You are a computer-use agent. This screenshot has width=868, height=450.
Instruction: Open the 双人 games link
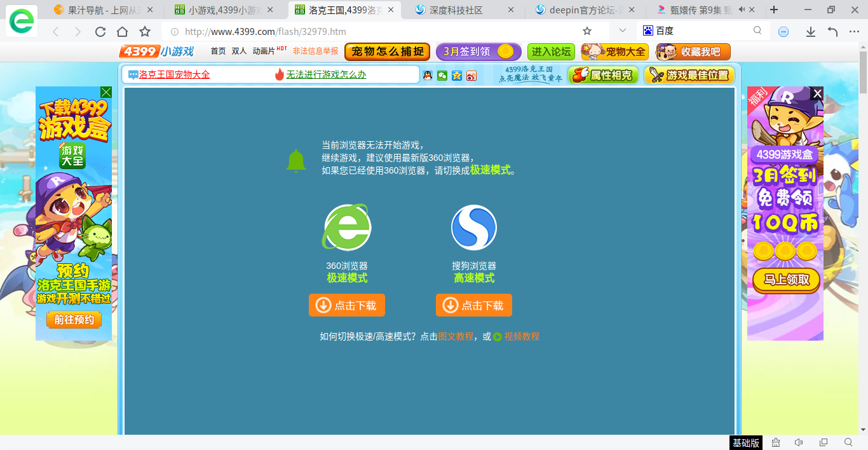[239, 51]
